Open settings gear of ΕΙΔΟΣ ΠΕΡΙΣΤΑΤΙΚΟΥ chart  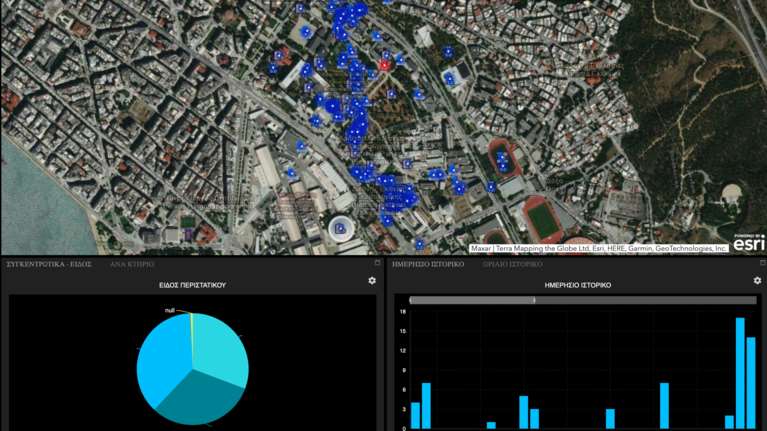(x=372, y=281)
